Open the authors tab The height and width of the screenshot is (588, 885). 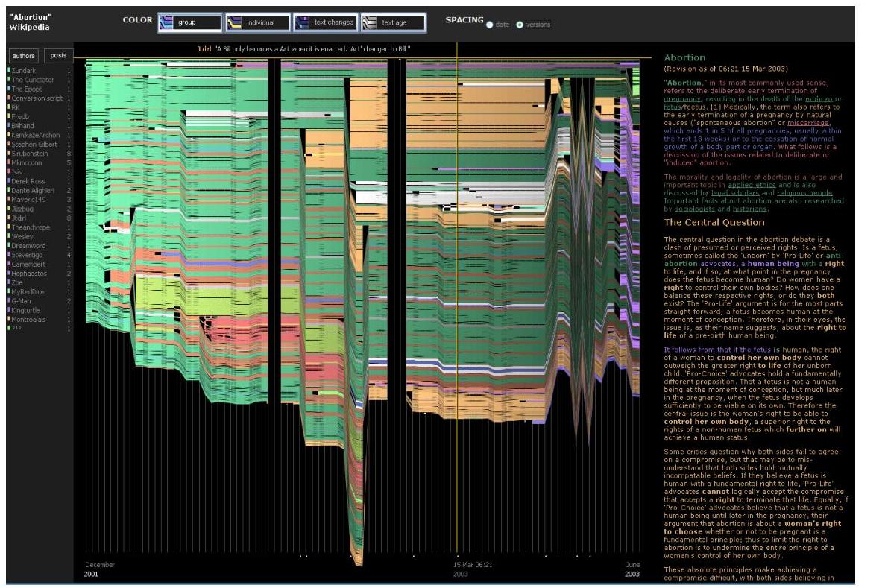pos(24,56)
